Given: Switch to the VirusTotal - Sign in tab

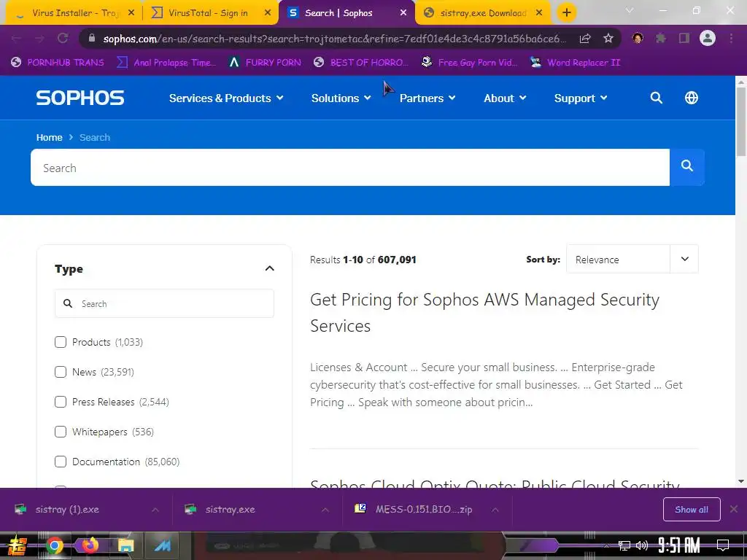Looking at the screenshot, I should point(208,13).
